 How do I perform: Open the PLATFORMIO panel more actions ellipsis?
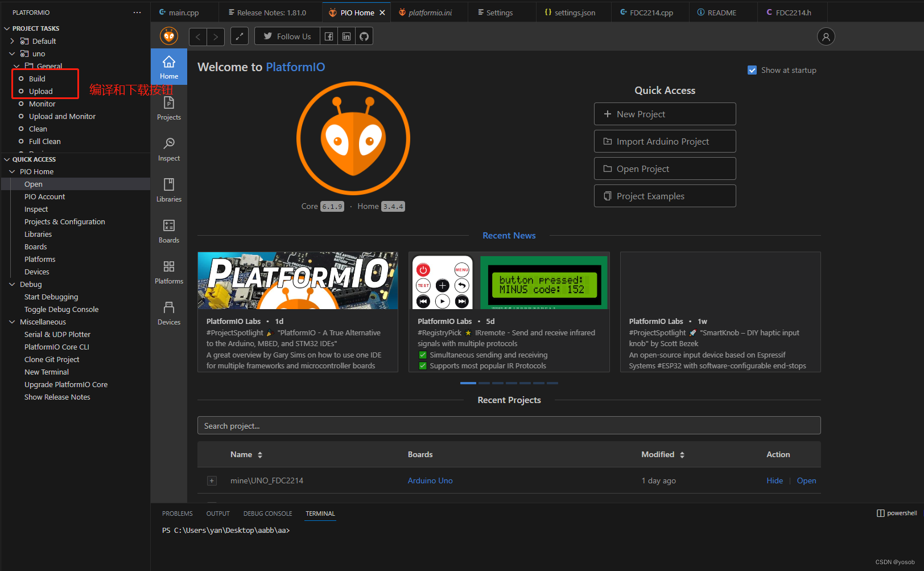pyautogui.click(x=137, y=13)
